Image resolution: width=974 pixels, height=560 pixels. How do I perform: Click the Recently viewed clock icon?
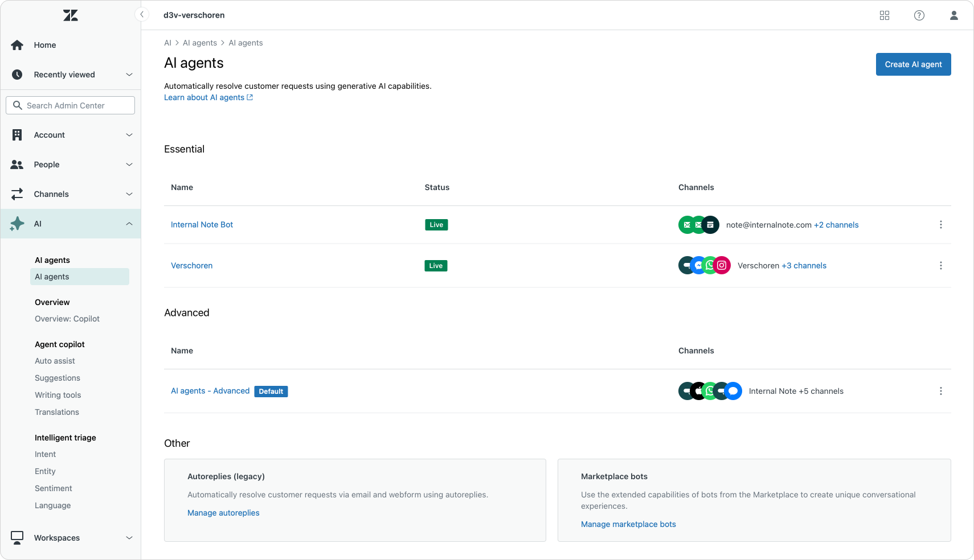(17, 75)
